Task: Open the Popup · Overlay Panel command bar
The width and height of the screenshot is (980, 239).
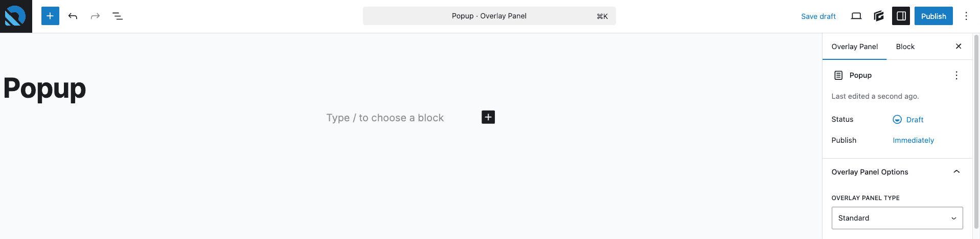Action: 489,16
